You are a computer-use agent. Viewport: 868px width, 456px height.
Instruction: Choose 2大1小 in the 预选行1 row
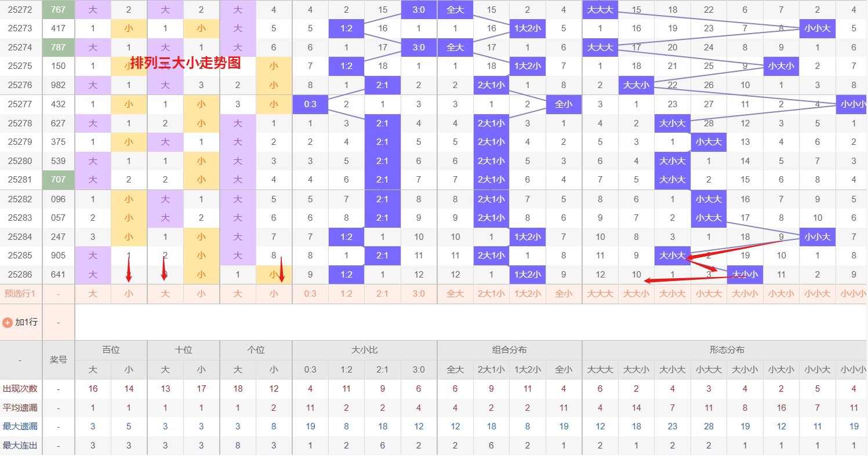click(x=491, y=294)
